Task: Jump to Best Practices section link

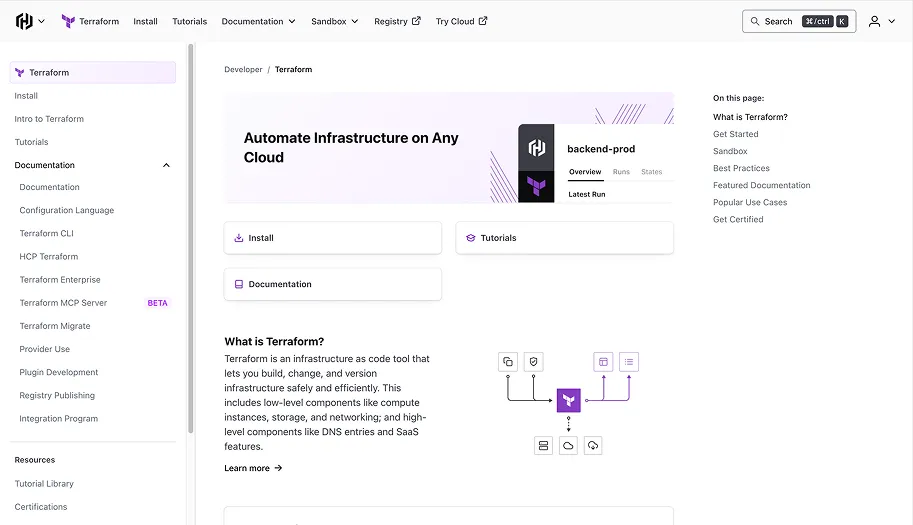Action: point(741,168)
